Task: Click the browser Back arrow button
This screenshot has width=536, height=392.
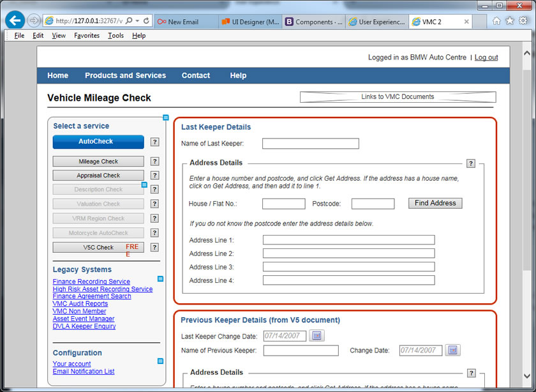Action: pos(15,20)
